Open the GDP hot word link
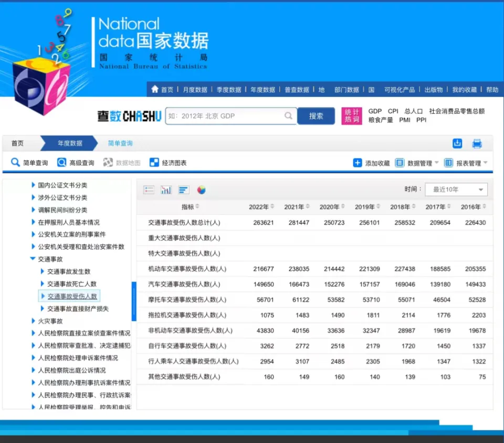 coord(374,111)
